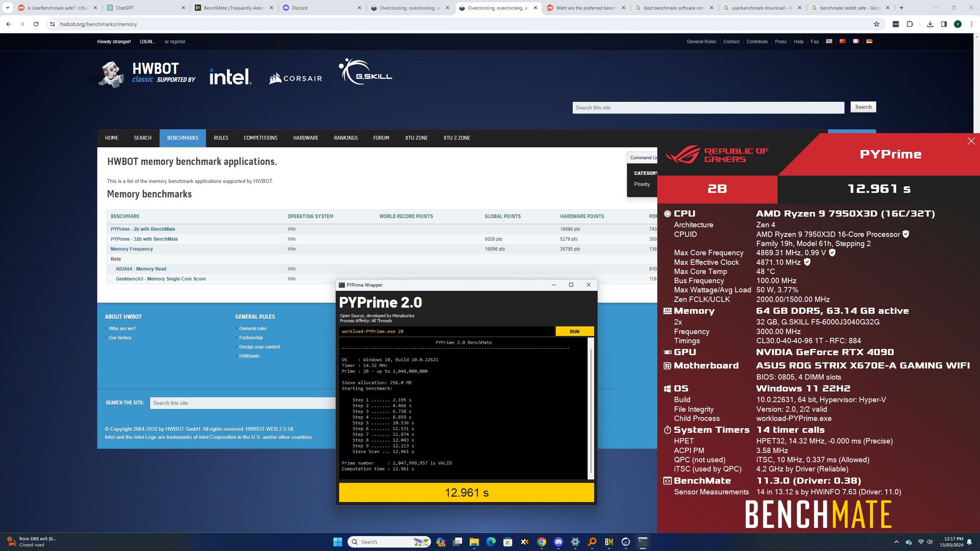This screenshot has height=551, width=980.
Task: Click the HWBOT robot logo
Action: [111, 75]
